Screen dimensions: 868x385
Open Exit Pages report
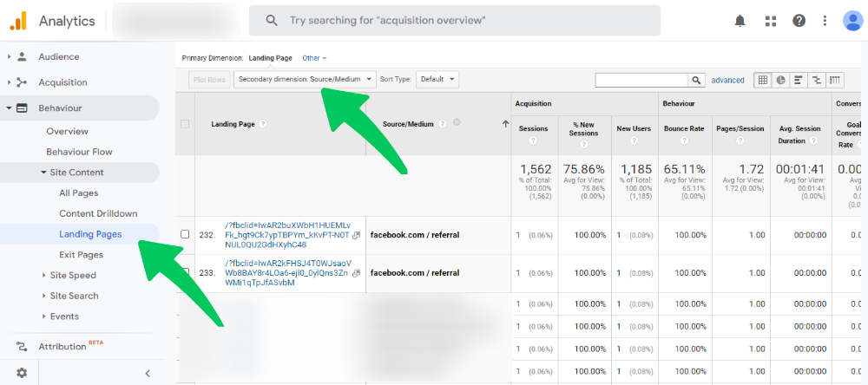tap(81, 254)
